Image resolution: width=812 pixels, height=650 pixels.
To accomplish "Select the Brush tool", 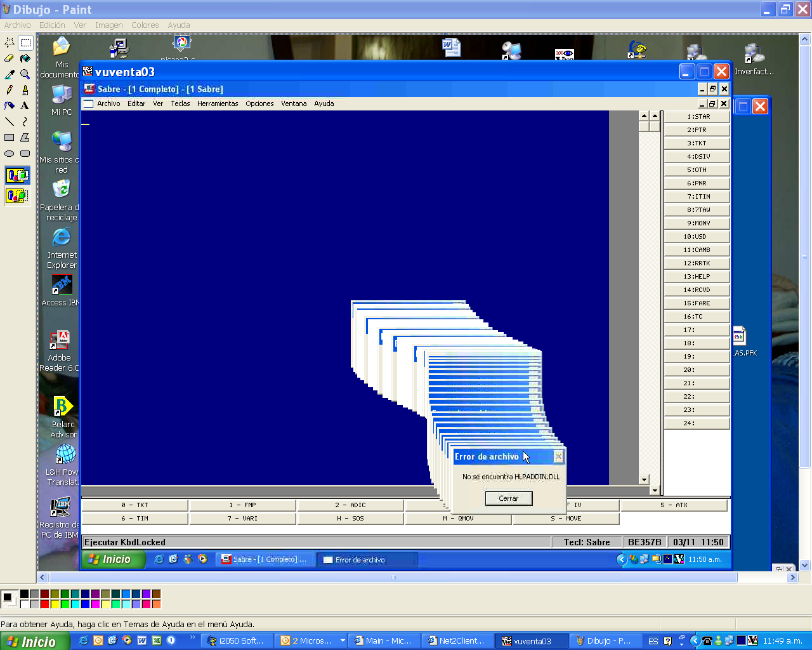I will click(25, 90).
